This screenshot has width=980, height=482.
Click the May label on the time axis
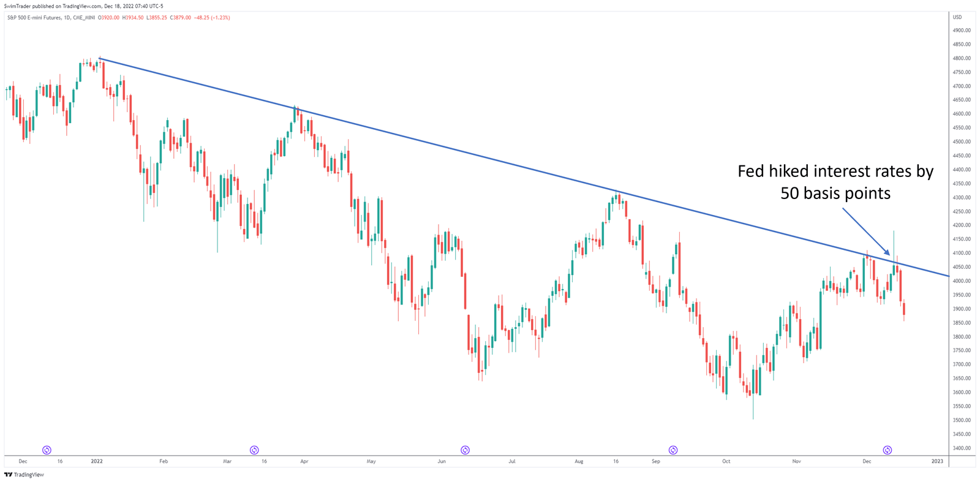[371, 461]
